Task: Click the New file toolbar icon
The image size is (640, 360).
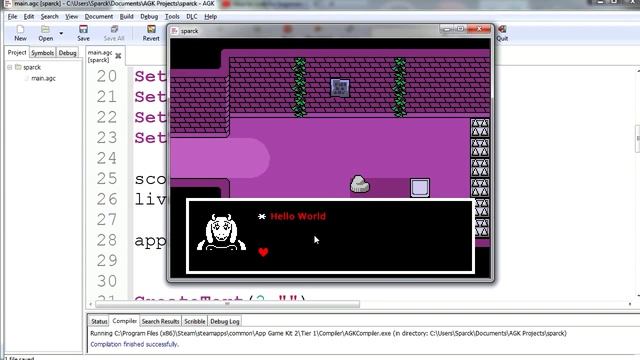Action: pos(20,33)
